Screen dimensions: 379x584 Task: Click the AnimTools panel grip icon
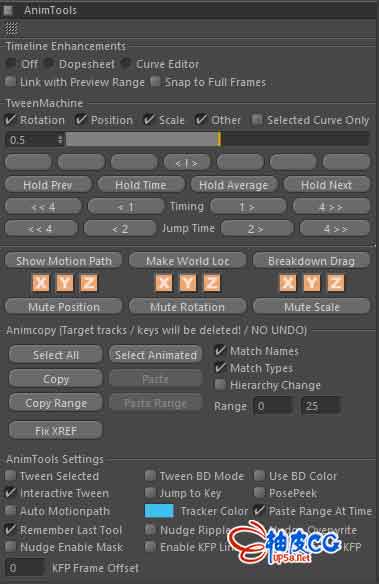[x=12, y=28]
